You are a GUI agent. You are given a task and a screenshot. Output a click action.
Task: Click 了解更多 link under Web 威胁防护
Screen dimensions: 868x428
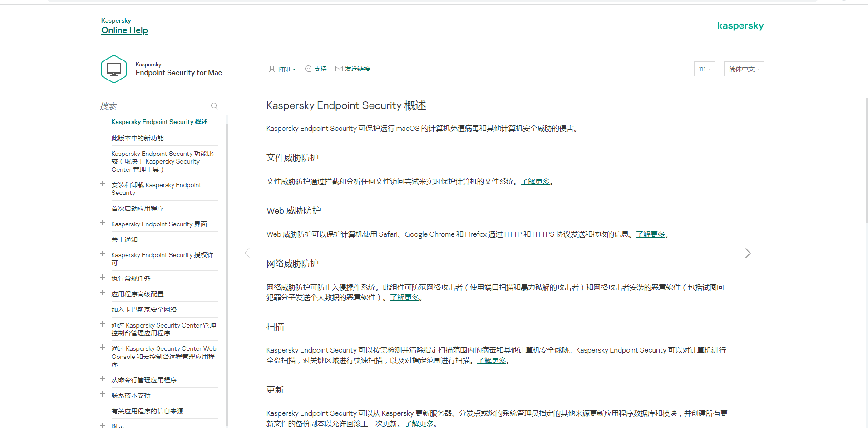coord(651,234)
